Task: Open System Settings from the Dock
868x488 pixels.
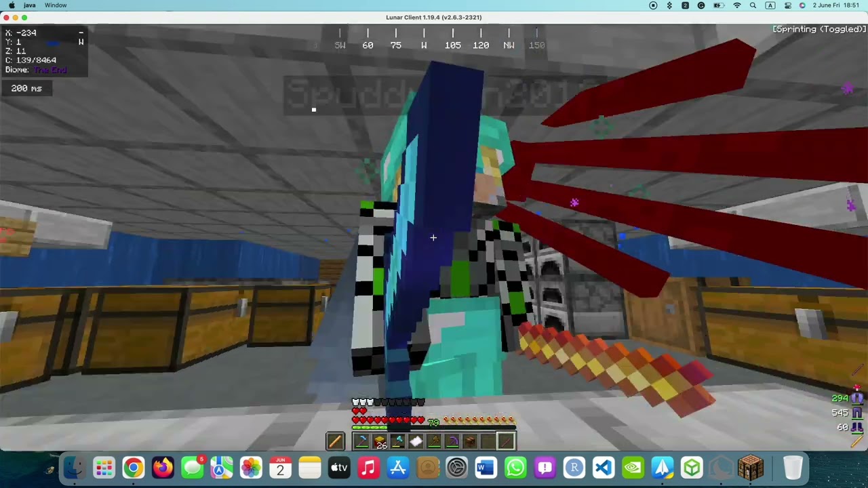Action: 457,468
